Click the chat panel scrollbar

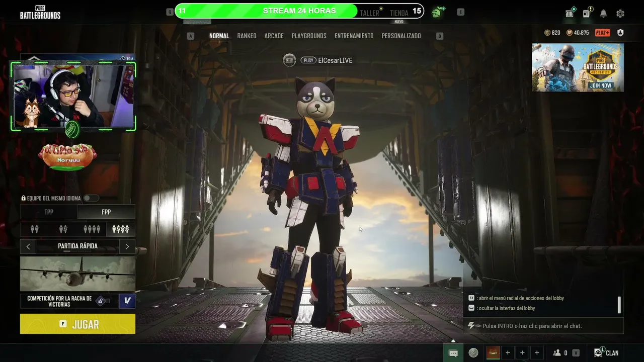[x=619, y=305]
